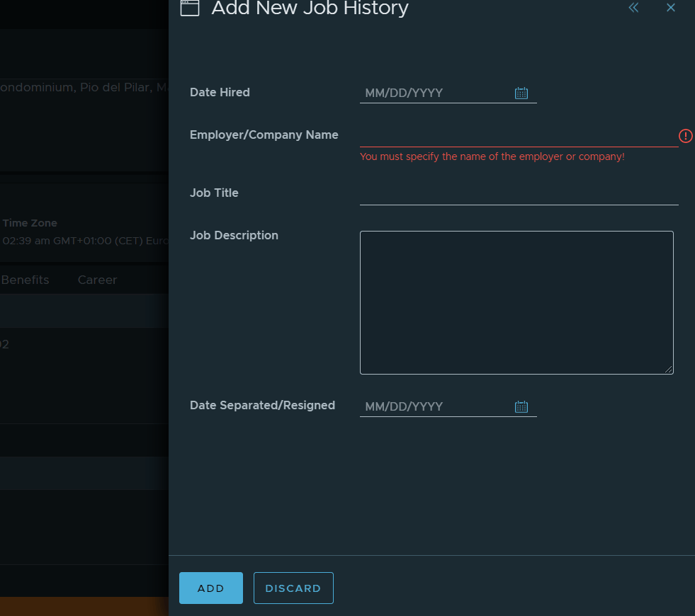
Task: Click the Date Separated/Resigned label
Action: pyautogui.click(x=262, y=405)
